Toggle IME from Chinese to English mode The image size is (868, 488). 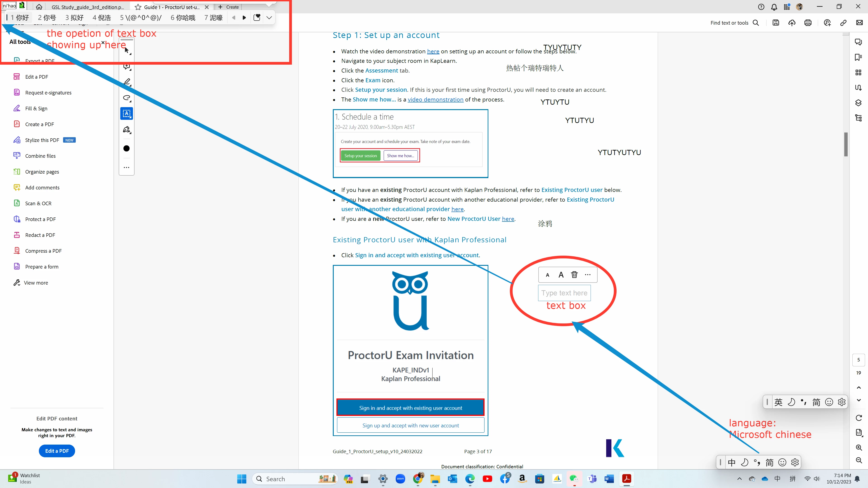point(731,462)
